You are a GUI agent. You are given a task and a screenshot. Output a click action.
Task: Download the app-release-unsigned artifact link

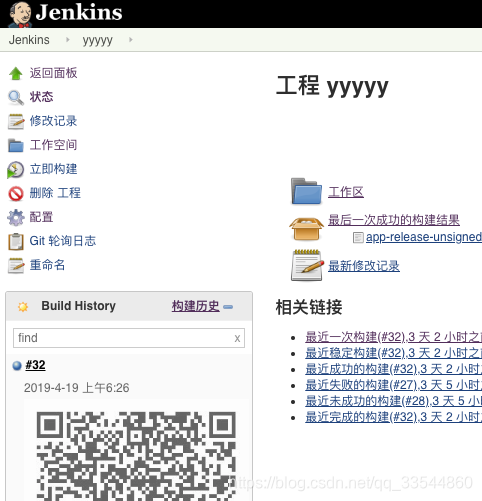(424, 237)
